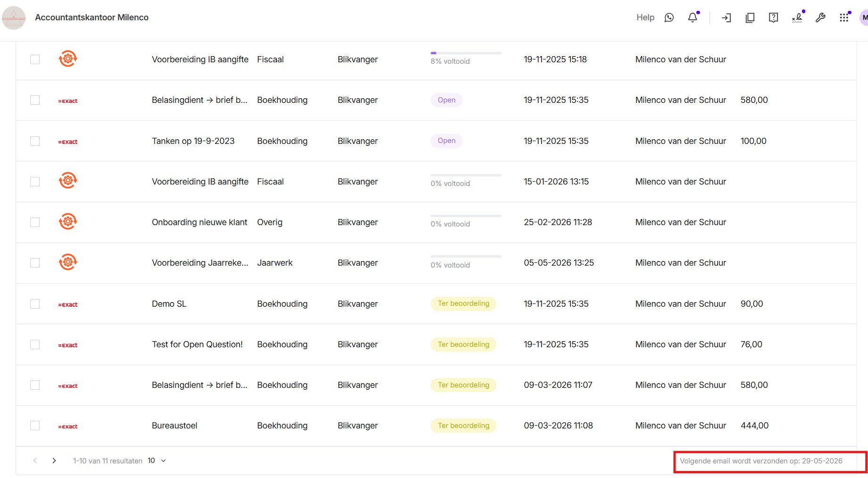Image resolution: width=868 pixels, height=478 pixels.
Task: Open the documents copy icon in header
Action: click(750, 18)
